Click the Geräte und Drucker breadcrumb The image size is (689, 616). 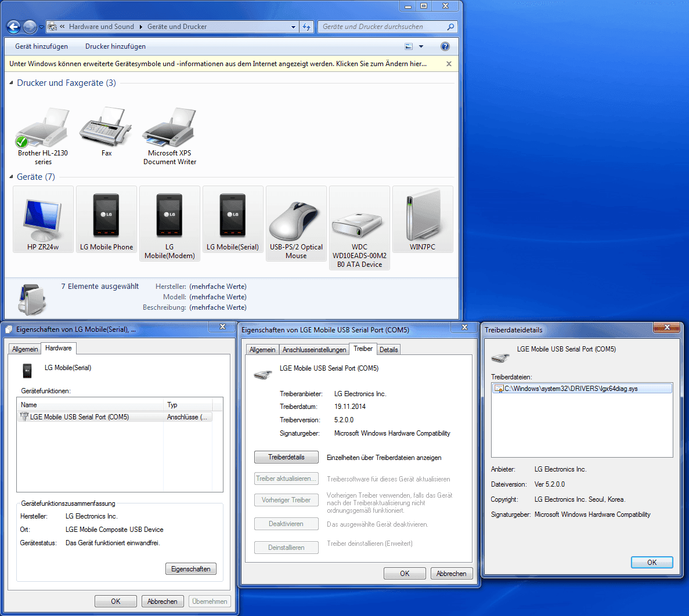[x=177, y=27]
